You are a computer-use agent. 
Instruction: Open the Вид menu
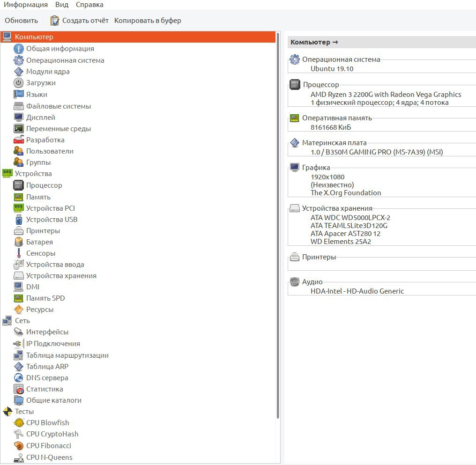[x=62, y=5]
